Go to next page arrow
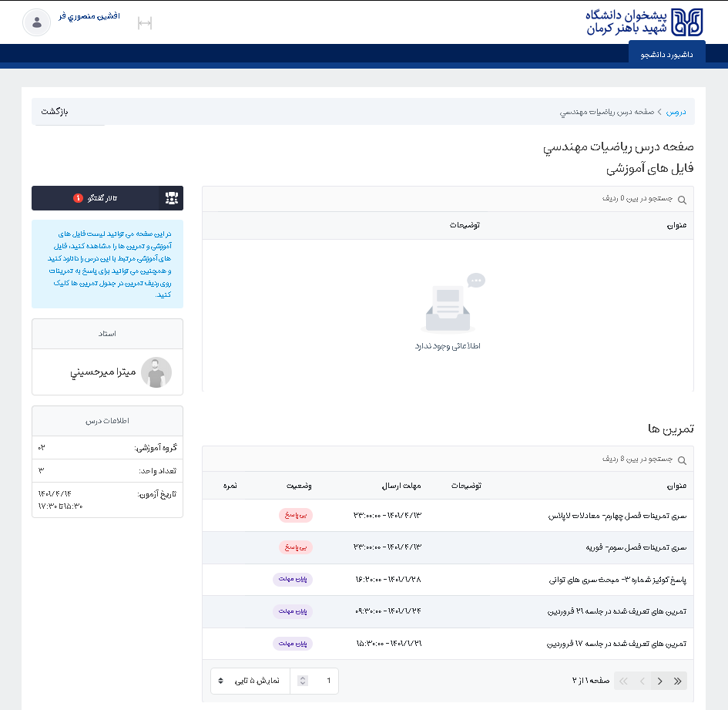 (659, 681)
